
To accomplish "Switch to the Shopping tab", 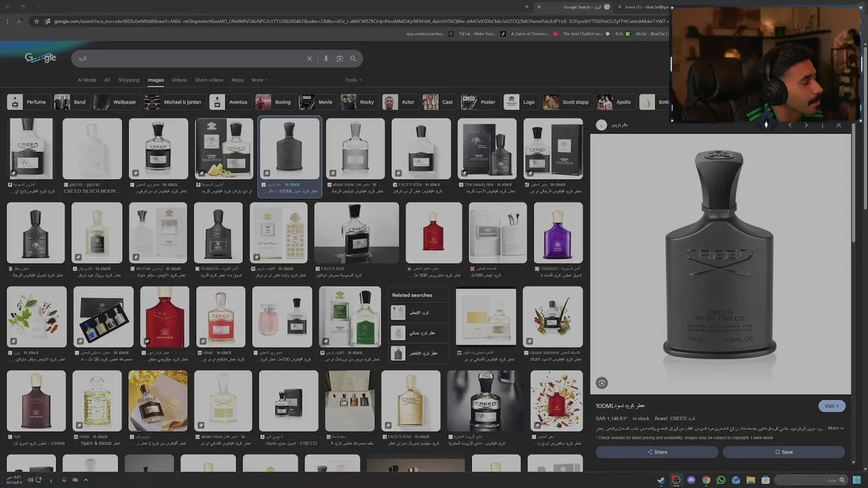I will (x=128, y=80).
